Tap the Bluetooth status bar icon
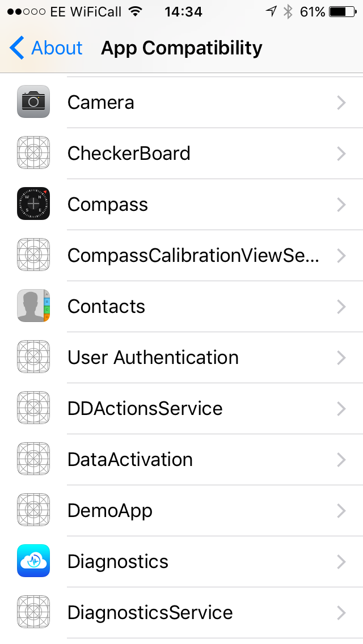 [x=288, y=11]
